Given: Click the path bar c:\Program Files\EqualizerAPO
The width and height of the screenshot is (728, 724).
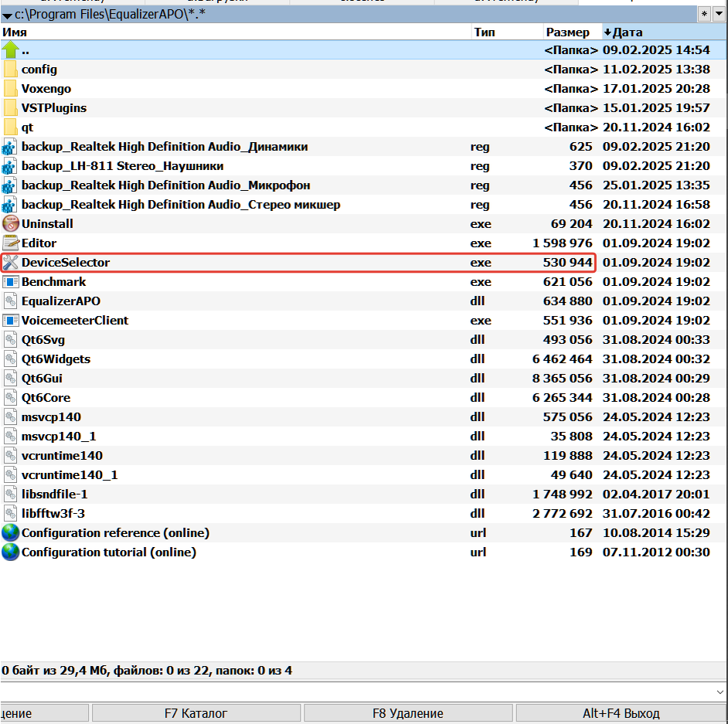Looking at the screenshot, I should [x=349, y=14].
